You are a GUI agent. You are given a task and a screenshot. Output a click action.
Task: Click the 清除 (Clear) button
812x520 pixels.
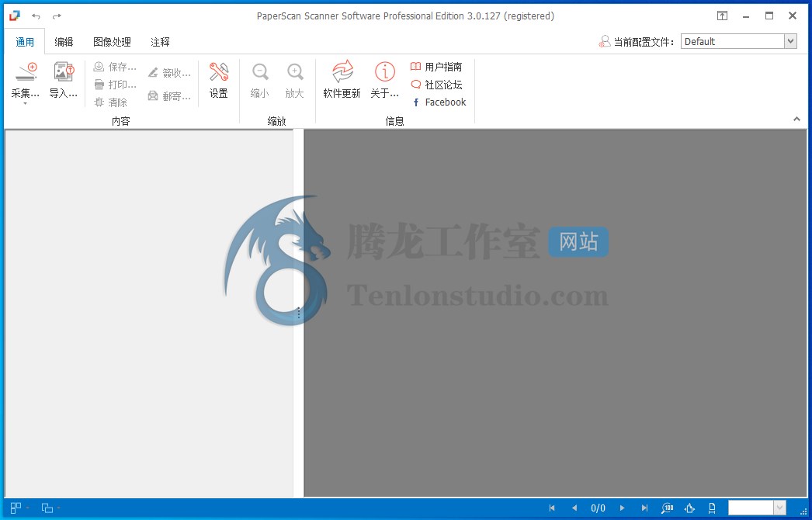click(111, 102)
